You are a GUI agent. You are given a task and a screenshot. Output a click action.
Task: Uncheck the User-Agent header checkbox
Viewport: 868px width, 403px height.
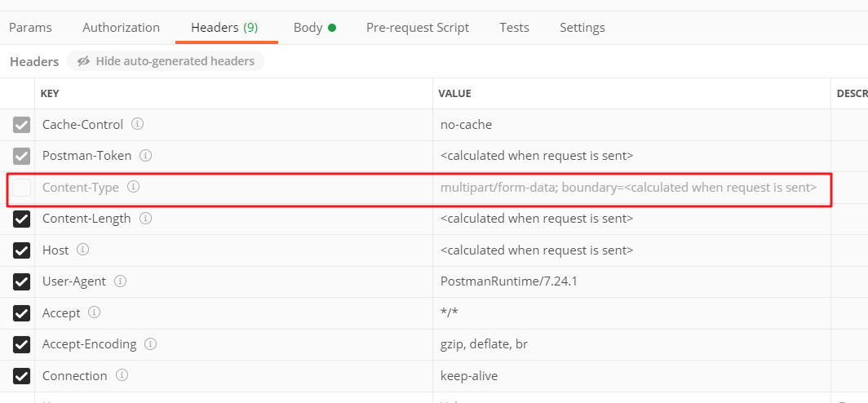coord(21,281)
